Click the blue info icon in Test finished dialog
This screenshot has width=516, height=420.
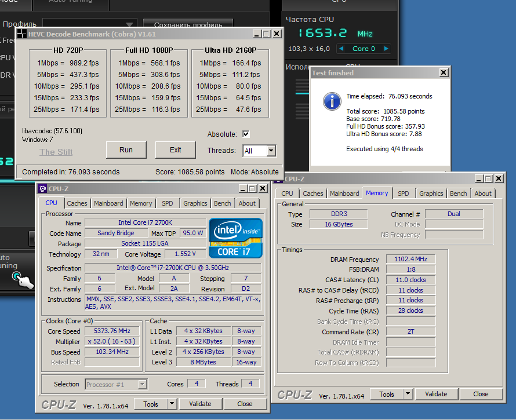click(332, 101)
